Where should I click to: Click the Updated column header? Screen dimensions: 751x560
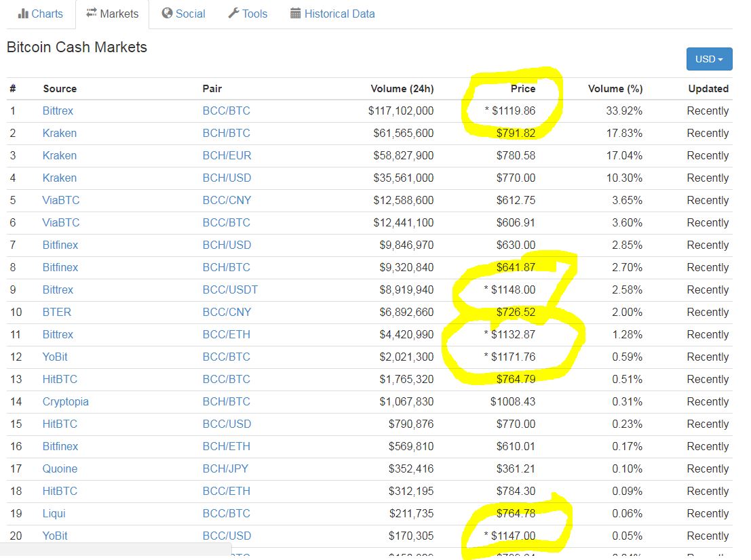pyautogui.click(x=708, y=89)
